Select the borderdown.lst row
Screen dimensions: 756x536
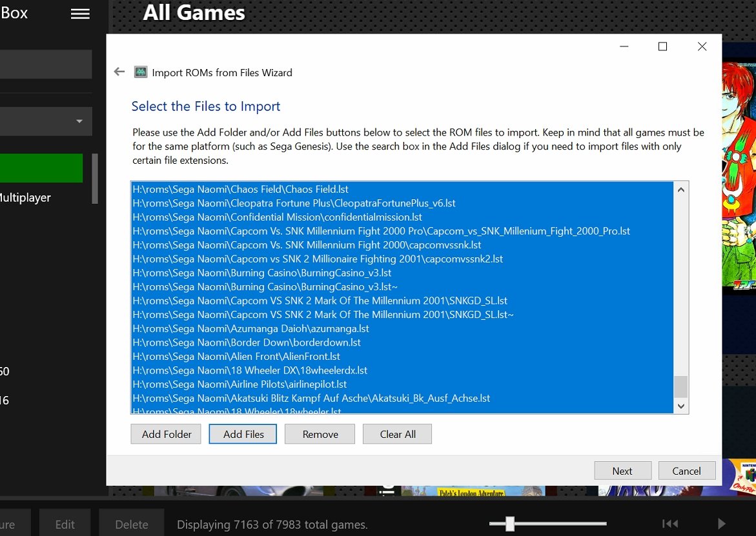tap(402, 343)
